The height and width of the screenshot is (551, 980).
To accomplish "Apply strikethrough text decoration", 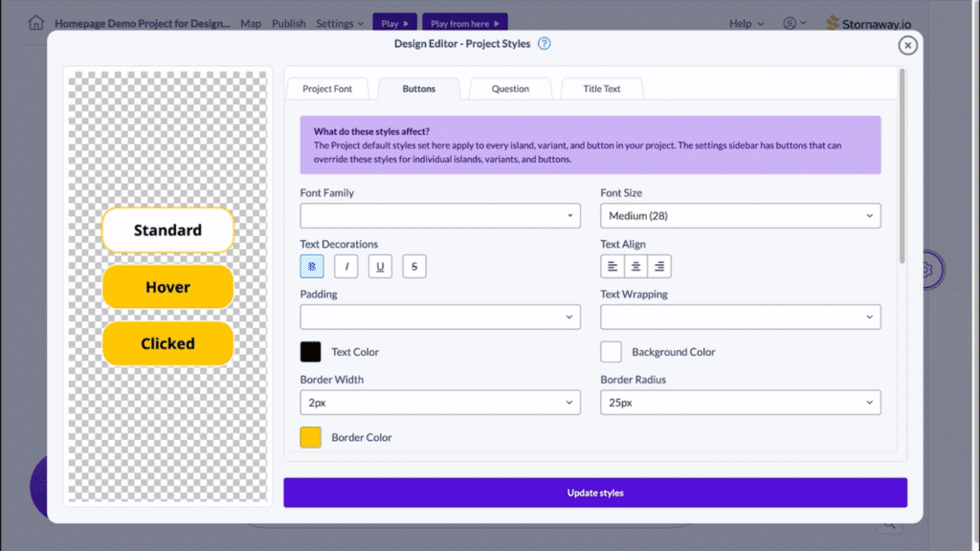I will pyautogui.click(x=414, y=266).
